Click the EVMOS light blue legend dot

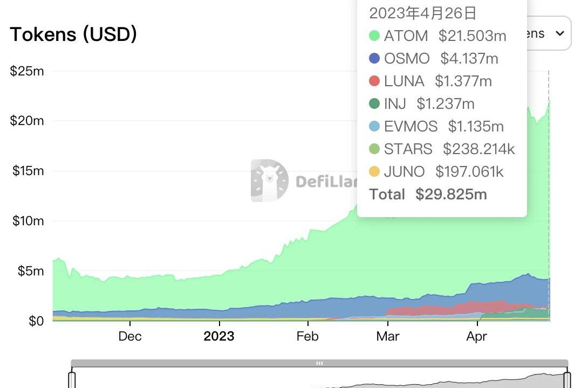tap(374, 127)
